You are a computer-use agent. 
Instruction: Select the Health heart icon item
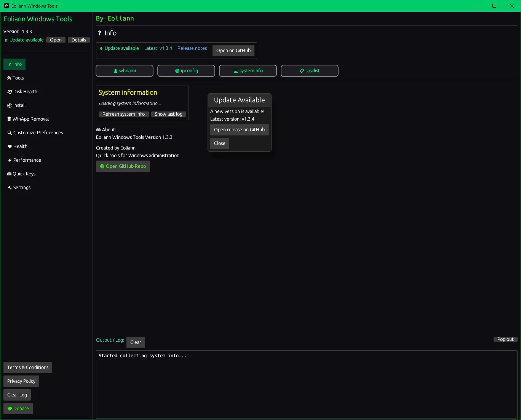tap(18, 146)
